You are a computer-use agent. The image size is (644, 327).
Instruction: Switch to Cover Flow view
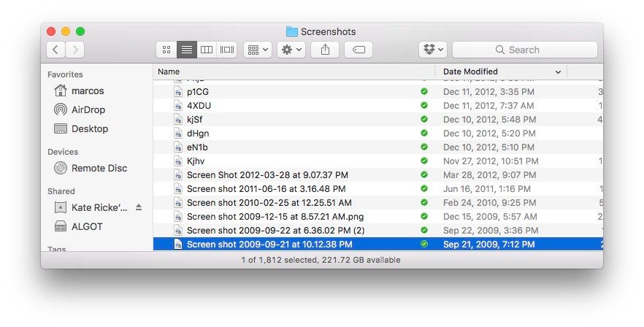[x=227, y=50]
